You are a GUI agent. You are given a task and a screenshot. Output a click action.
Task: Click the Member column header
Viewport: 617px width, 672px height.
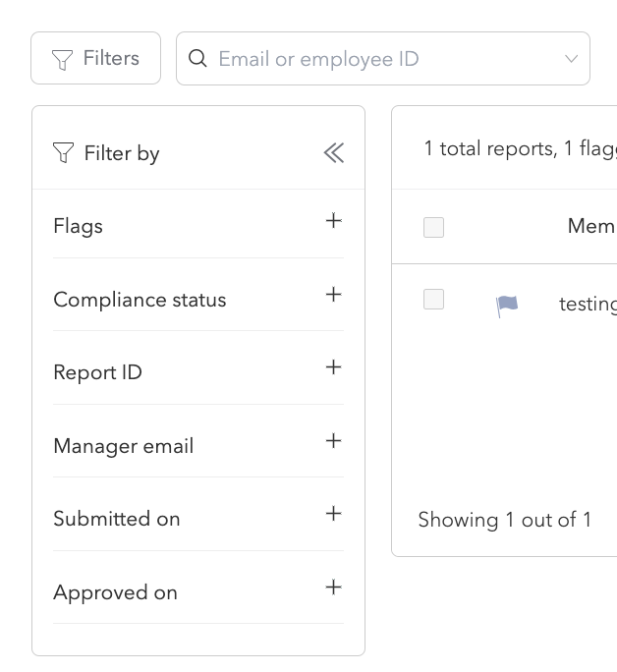(x=590, y=227)
